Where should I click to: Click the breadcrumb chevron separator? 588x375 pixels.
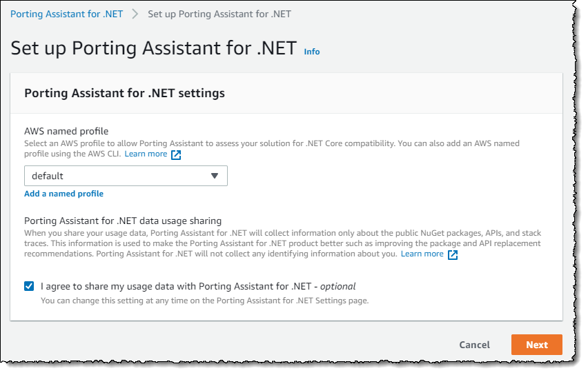coord(135,14)
